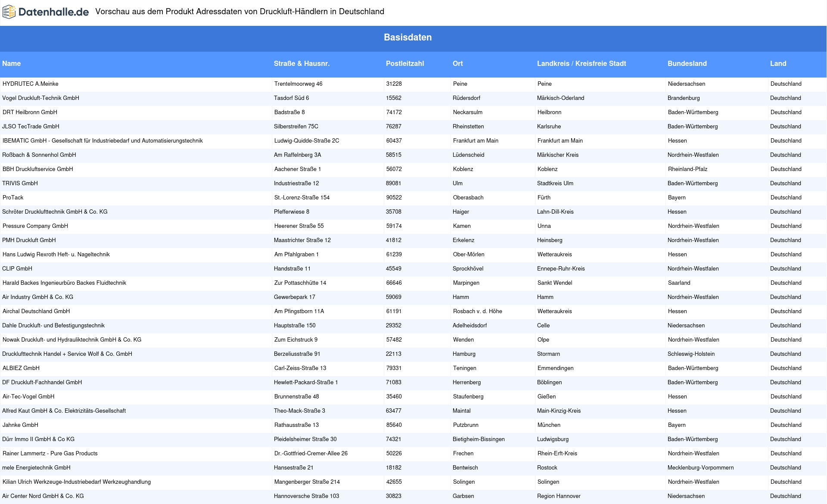Click JLSO TecTrade GmbH entry

31,127
